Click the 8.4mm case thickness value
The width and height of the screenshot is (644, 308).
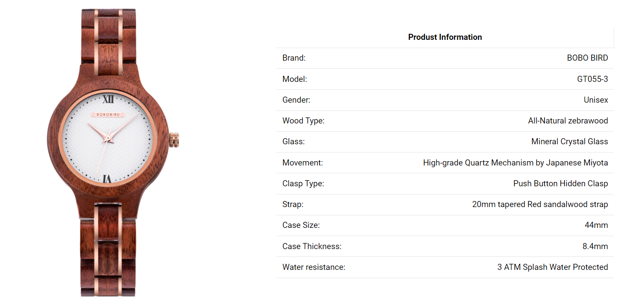[595, 246]
